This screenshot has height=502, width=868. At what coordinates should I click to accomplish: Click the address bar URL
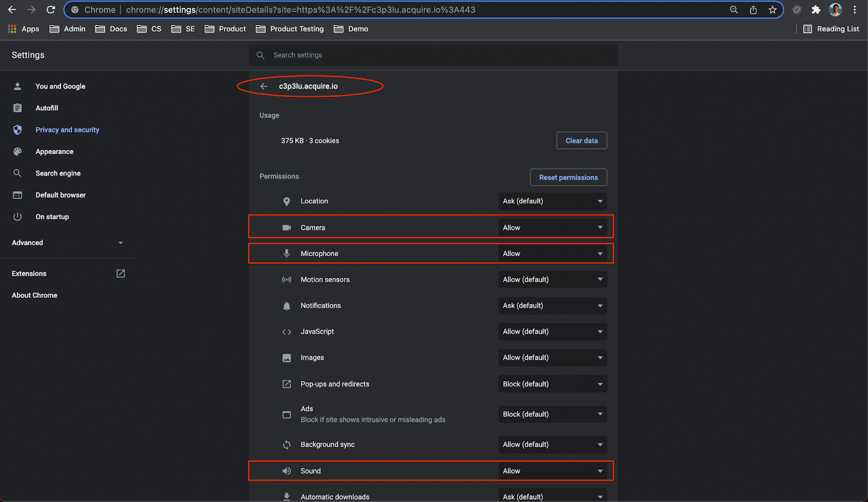pyautogui.click(x=301, y=10)
